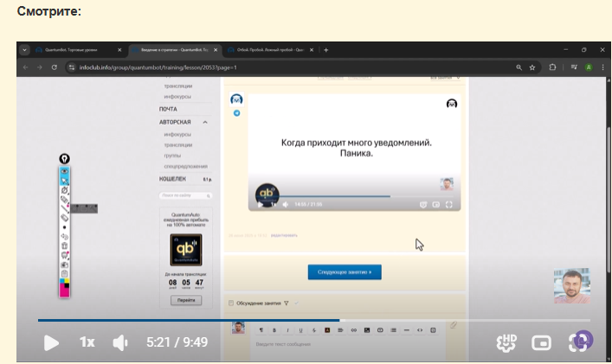Screen dimensions: 612x364
Task: Open the filter funnel next to Обсуждение занятия
Action: pyautogui.click(x=287, y=303)
